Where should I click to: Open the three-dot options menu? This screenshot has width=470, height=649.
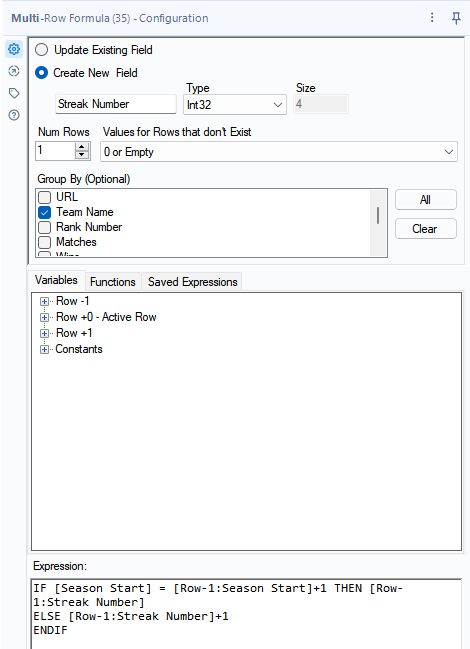tap(432, 17)
